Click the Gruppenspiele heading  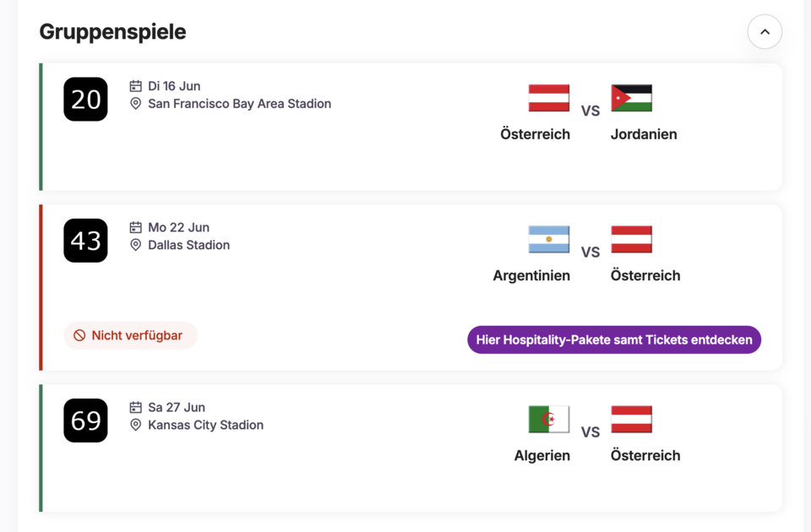[111, 31]
